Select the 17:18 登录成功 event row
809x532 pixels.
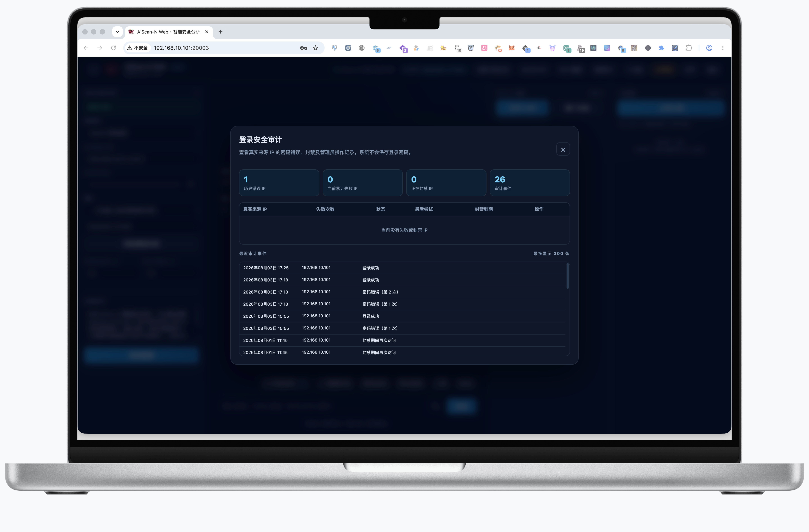tap(402, 280)
